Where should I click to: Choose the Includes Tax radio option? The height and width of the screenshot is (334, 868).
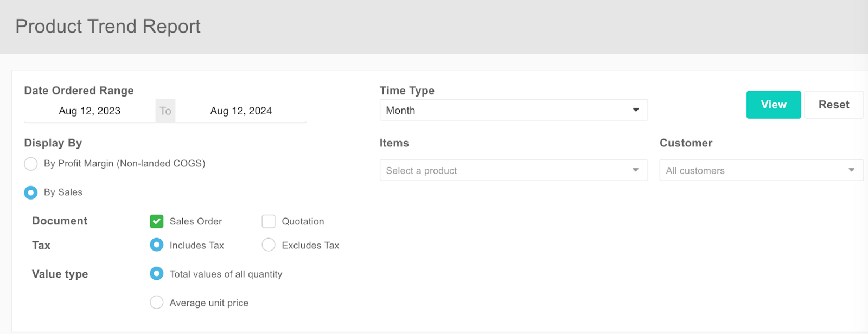coord(157,245)
